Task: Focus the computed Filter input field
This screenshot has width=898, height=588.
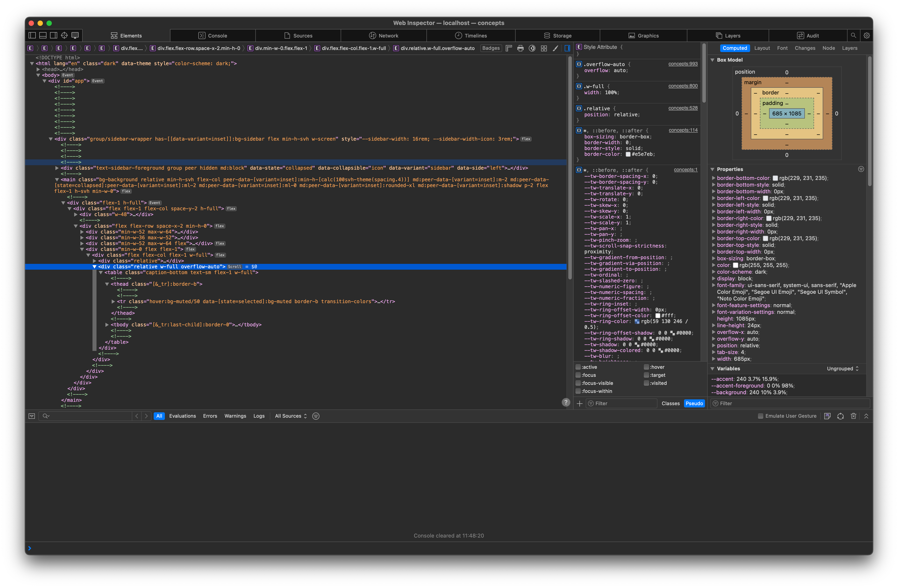Action: 790,404
